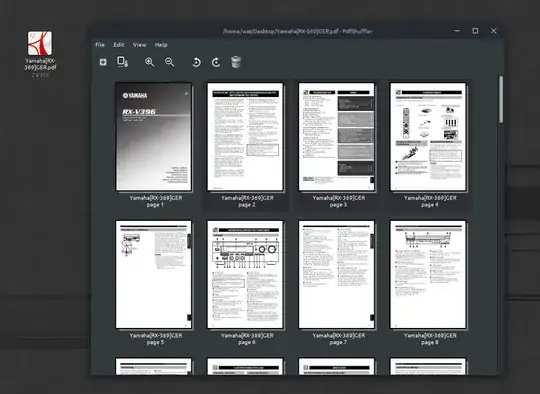The width and height of the screenshot is (540, 394).
Task: Click the export/save document toolbar icon
Action: [x=123, y=62]
